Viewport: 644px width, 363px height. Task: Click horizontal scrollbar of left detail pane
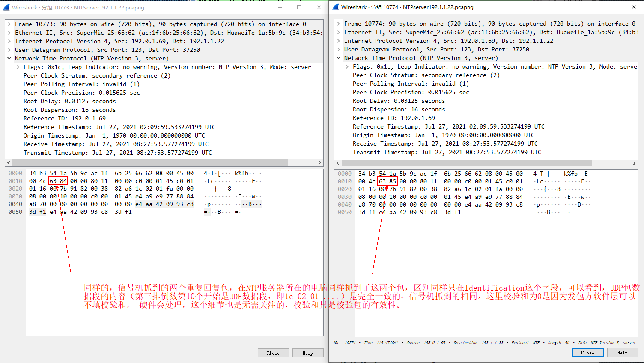[150, 163]
